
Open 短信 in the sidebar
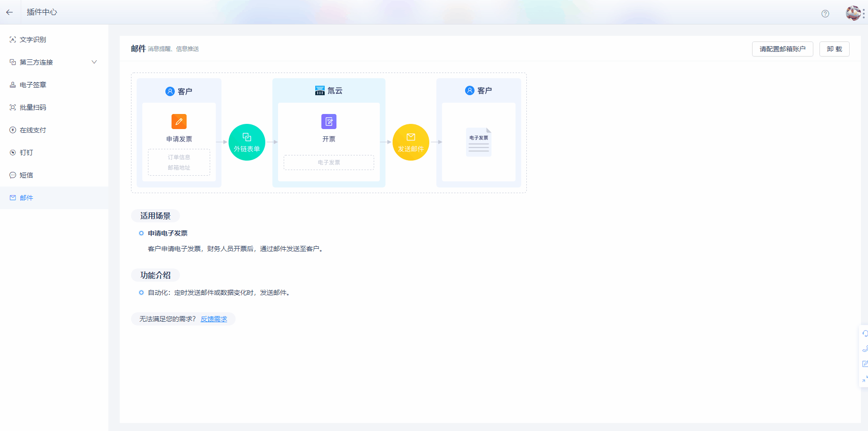pos(54,175)
